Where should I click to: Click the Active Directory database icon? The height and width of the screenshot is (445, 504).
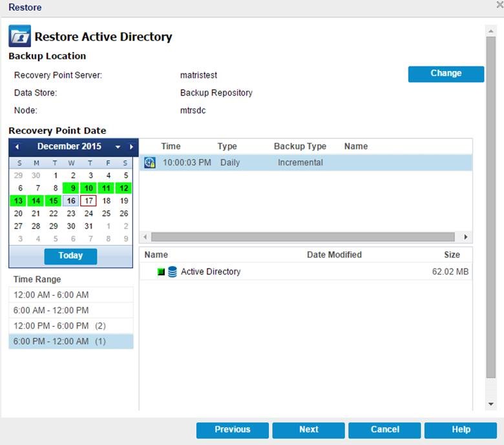pos(173,272)
